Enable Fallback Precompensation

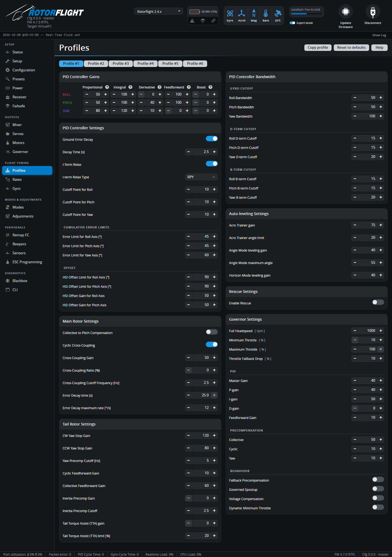coord(378,479)
